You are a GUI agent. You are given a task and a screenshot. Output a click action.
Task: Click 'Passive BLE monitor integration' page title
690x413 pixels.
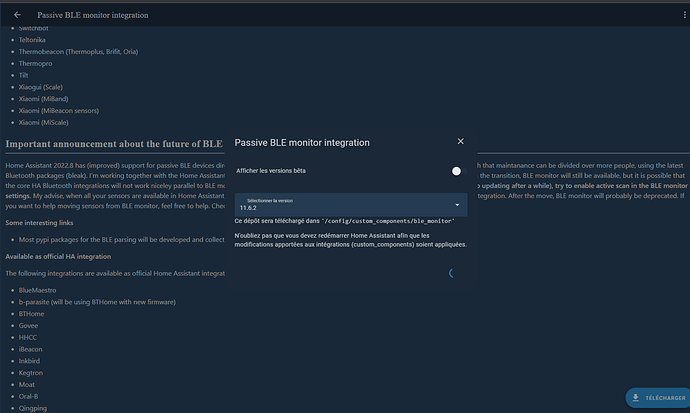[93, 15]
